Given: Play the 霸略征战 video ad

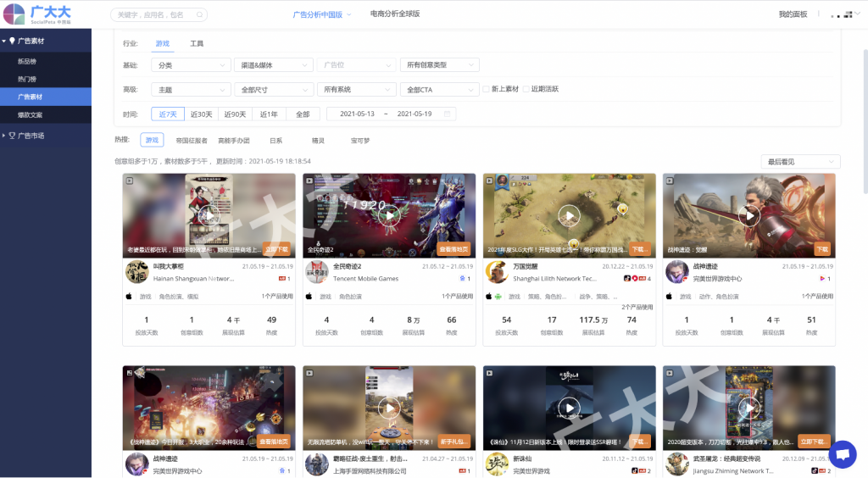Looking at the screenshot, I should point(389,408).
